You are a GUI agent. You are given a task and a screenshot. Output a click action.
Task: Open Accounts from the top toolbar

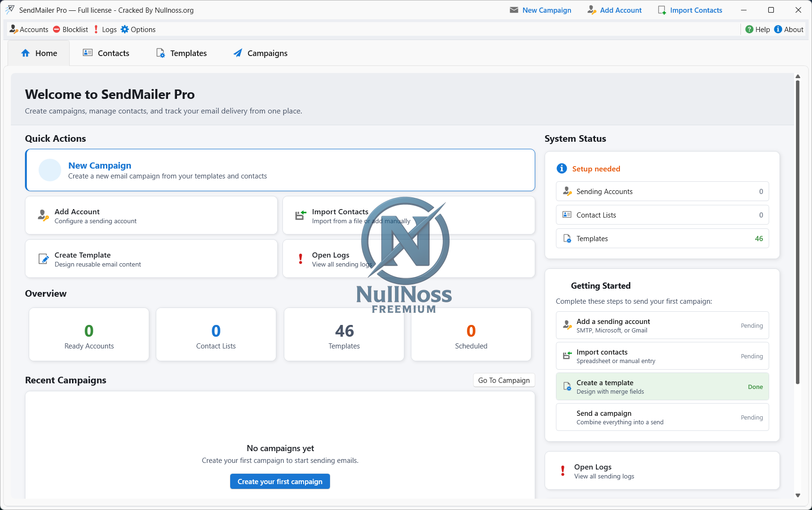(x=29, y=29)
